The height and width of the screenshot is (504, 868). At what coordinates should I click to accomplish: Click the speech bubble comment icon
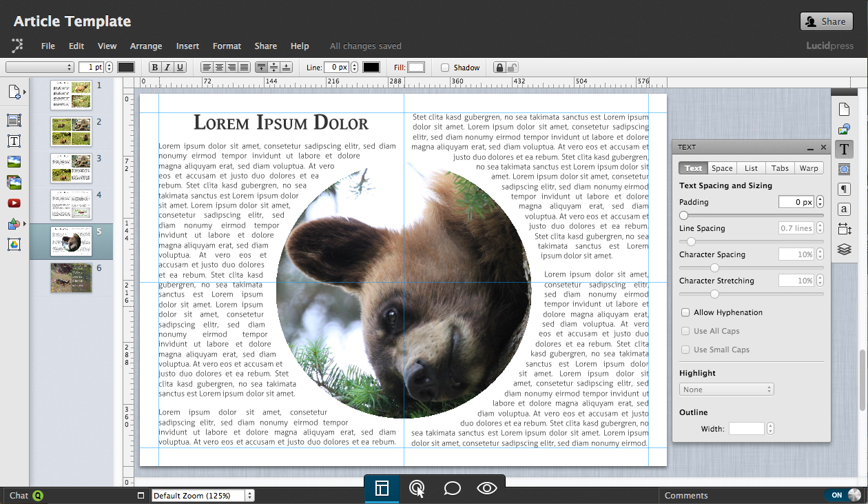coord(452,489)
